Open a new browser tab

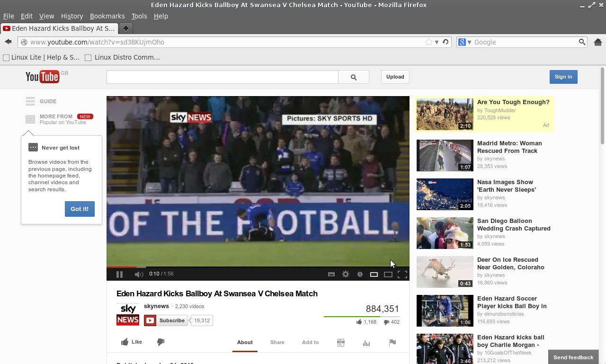point(126,28)
